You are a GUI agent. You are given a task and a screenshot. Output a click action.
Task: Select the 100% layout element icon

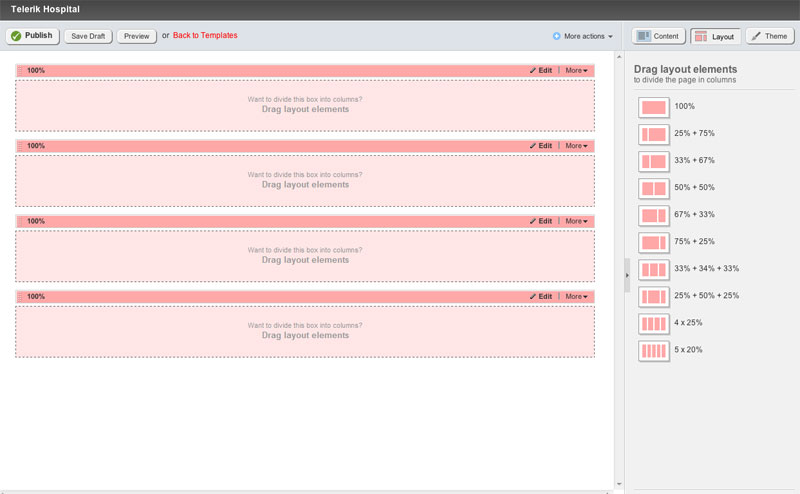tap(653, 107)
